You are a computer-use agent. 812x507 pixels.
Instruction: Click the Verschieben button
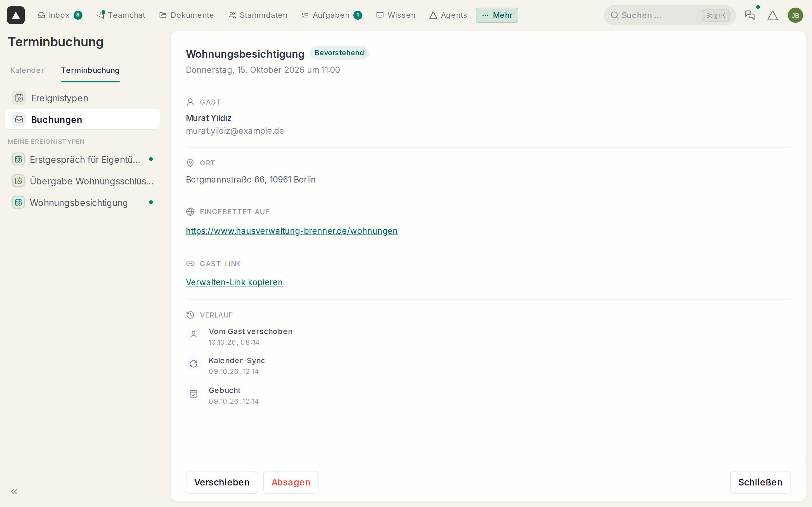(x=222, y=482)
